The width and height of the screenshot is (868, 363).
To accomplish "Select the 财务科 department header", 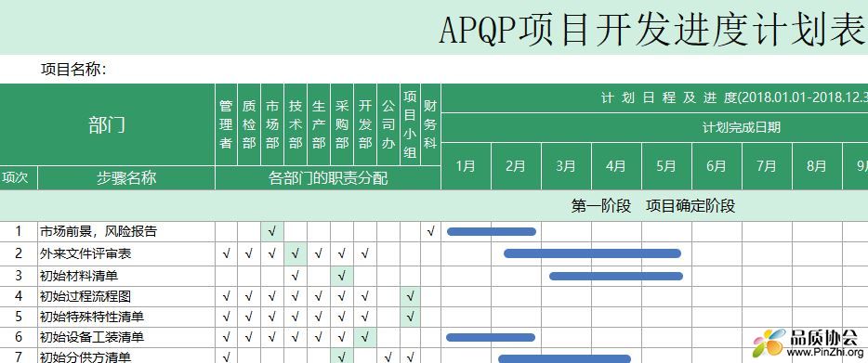I will 430,124.
